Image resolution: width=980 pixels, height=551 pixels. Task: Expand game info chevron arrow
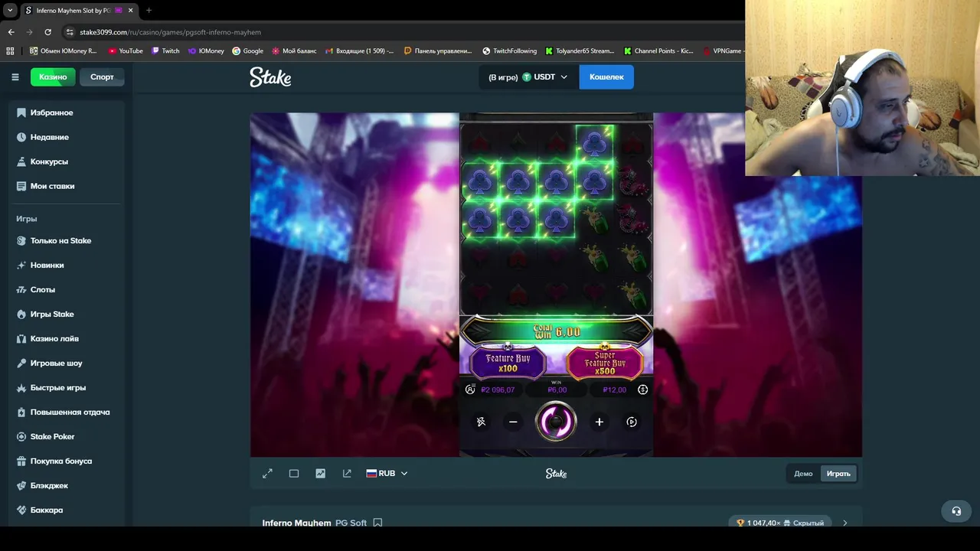[845, 523]
